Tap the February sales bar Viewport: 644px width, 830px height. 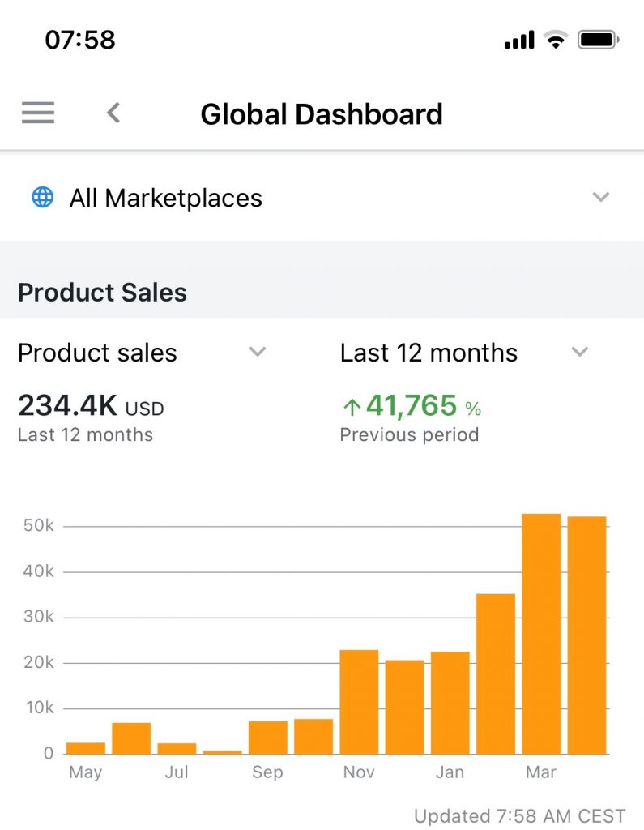click(496, 674)
